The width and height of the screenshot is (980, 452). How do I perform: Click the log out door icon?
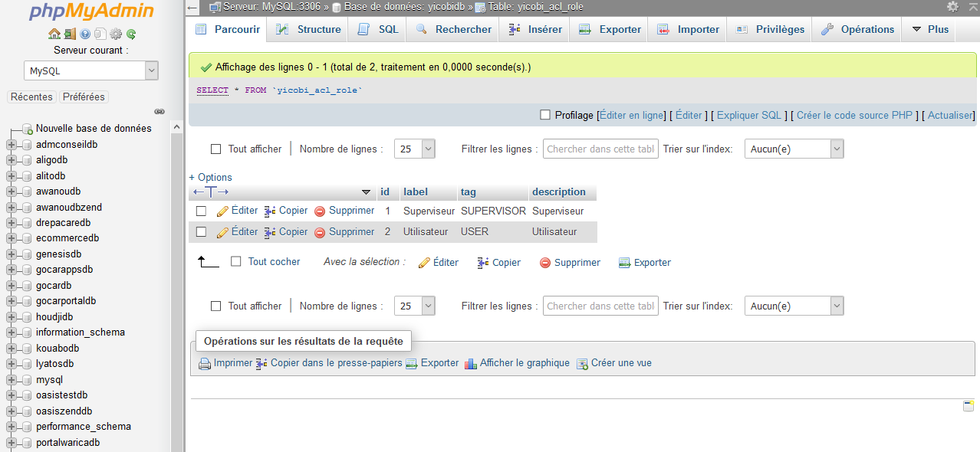(x=70, y=34)
